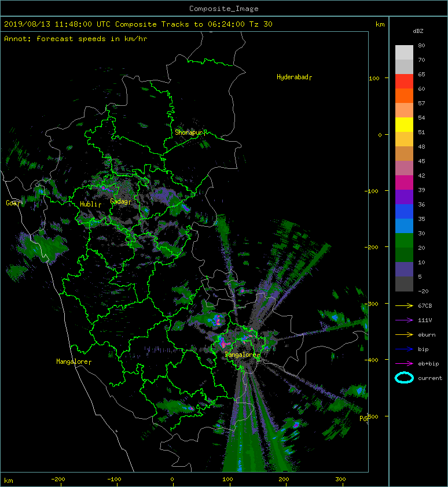This screenshot has height=487, width=448.
Task: Click the dark gray -20–5 dBZ swatch
Action: pos(404,283)
